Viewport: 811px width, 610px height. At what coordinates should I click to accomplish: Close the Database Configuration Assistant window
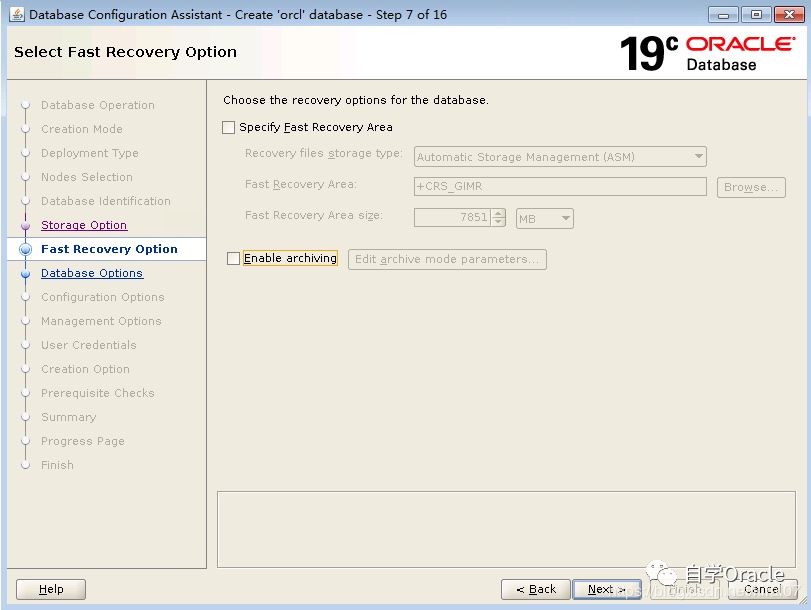(785, 14)
